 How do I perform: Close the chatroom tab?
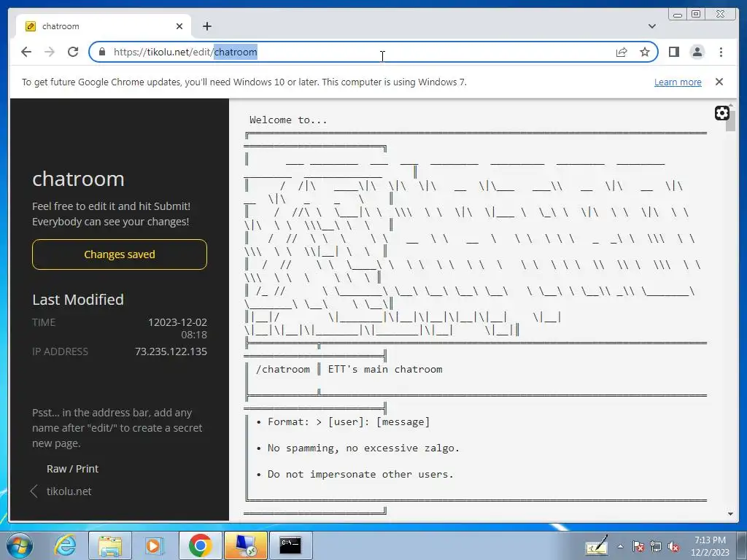(x=179, y=26)
